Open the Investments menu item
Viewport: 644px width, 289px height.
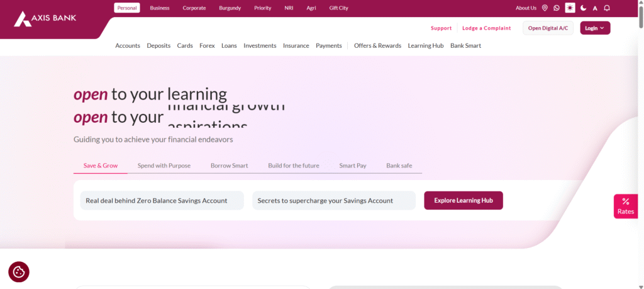click(x=260, y=45)
